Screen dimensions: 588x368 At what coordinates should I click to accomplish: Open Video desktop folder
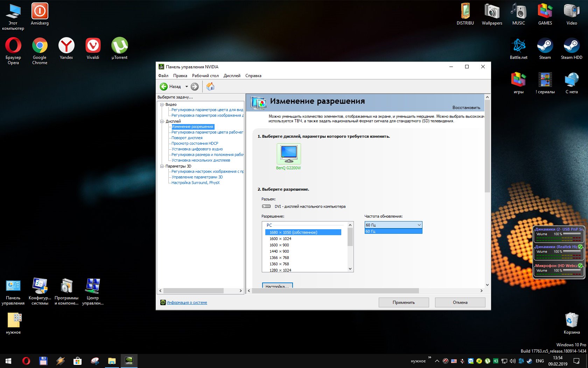point(572,14)
